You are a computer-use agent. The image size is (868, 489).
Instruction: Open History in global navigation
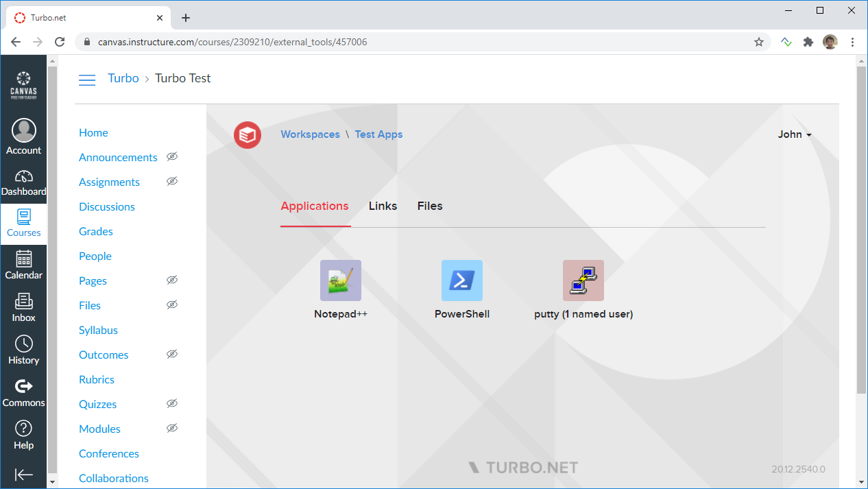(x=23, y=350)
